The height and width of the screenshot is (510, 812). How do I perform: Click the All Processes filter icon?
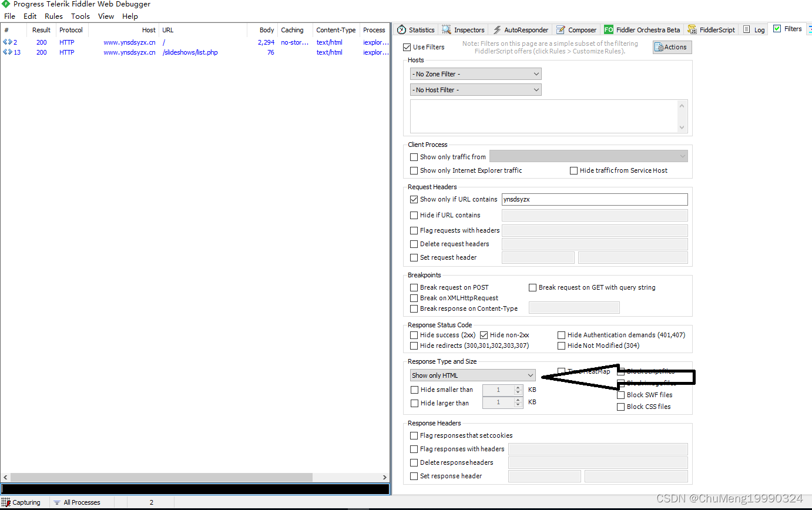57,502
